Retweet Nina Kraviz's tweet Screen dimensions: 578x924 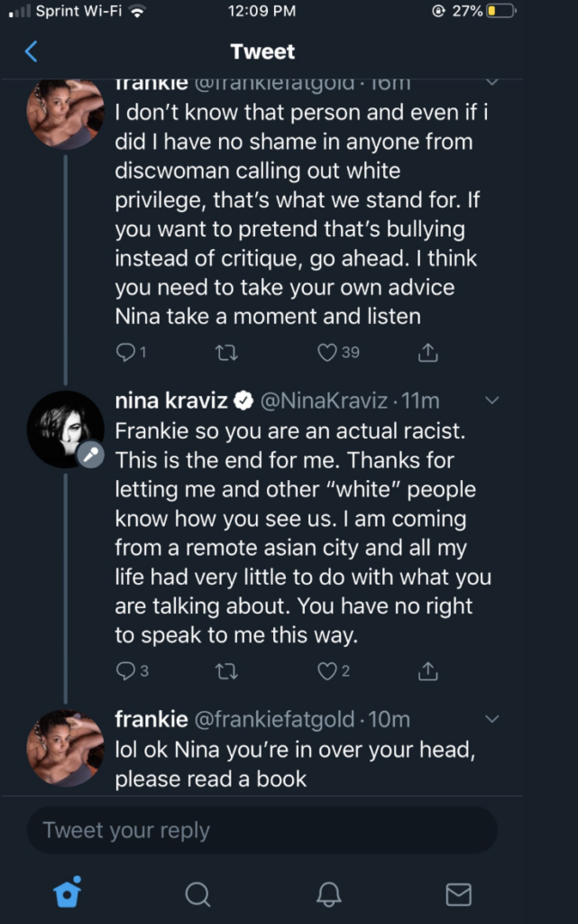(x=228, y=670)
